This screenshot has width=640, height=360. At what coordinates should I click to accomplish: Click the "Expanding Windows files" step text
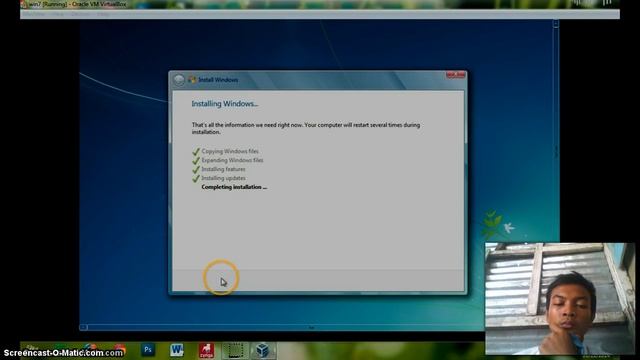click(232, 160)
